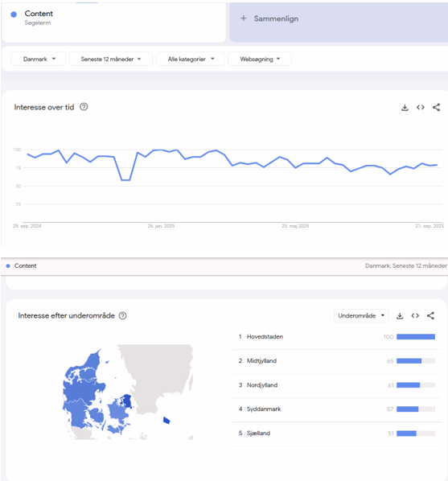Image resolution: width=448 pixels, height=481 pixels.
Task: Click the Interesse efter underområde heading
Action: [x=66, y=315]
